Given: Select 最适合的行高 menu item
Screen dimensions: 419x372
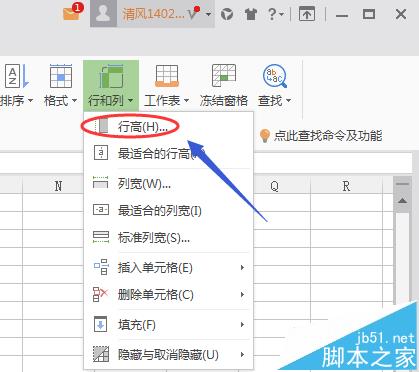Looking at the screenshot, I should [168, 154].
